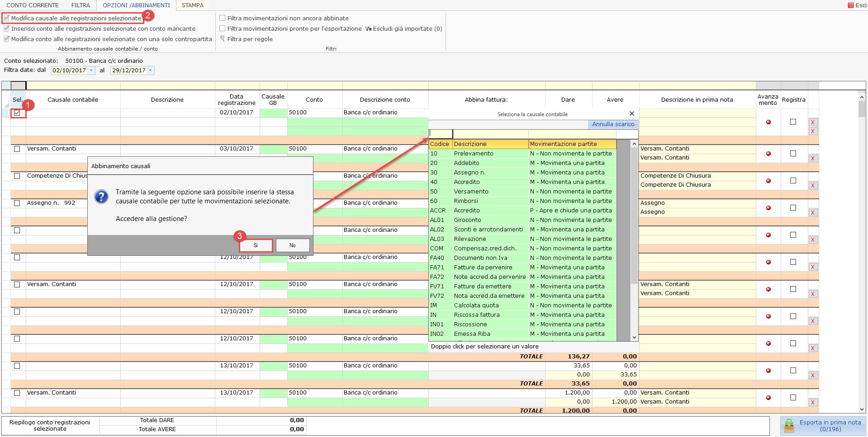This screenshot has width=868, height=437.
Task: Select causale IN02 Emessa Riba
Action: click(x=522, y=334)
